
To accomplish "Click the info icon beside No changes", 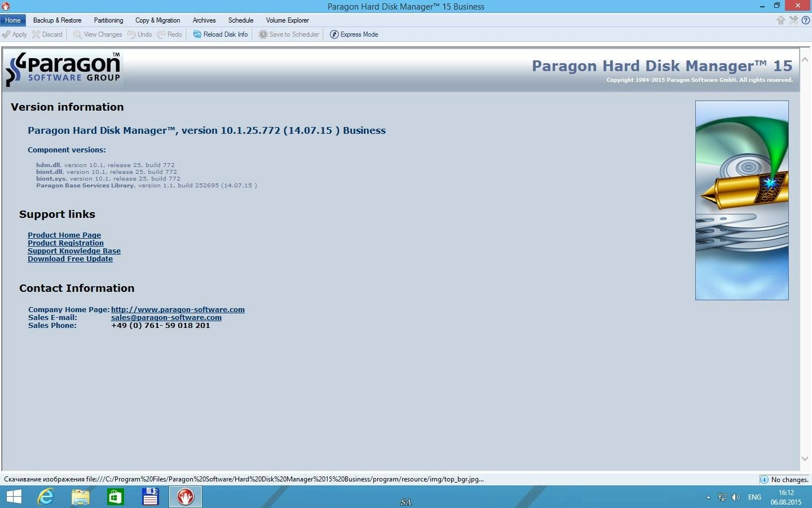I will (764, 480).
